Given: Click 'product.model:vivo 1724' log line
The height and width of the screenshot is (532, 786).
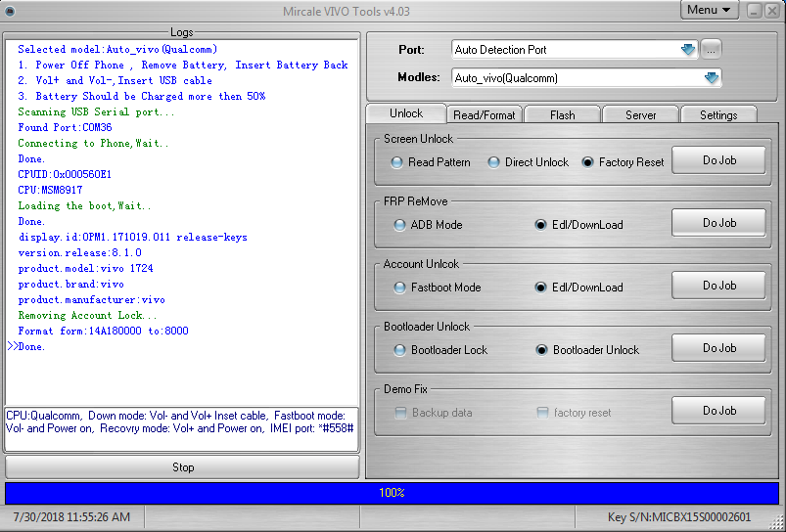Looking at the screenshot, I should point(86,269).
